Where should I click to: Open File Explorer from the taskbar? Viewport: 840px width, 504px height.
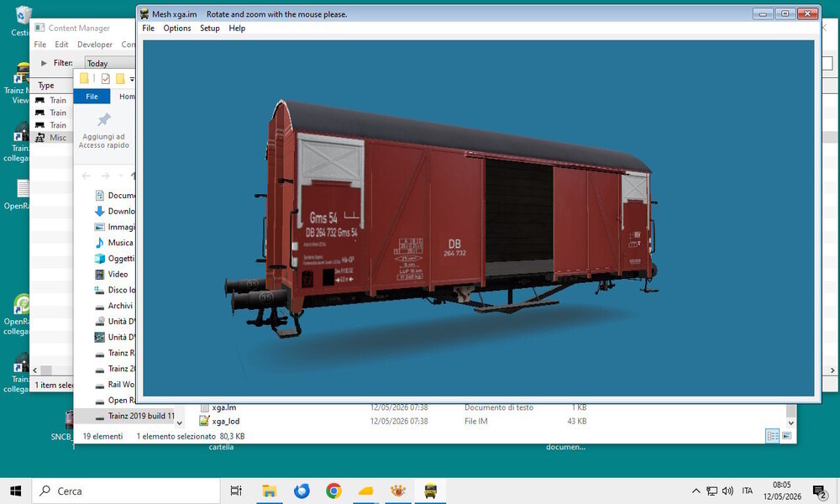coord(269,491)
